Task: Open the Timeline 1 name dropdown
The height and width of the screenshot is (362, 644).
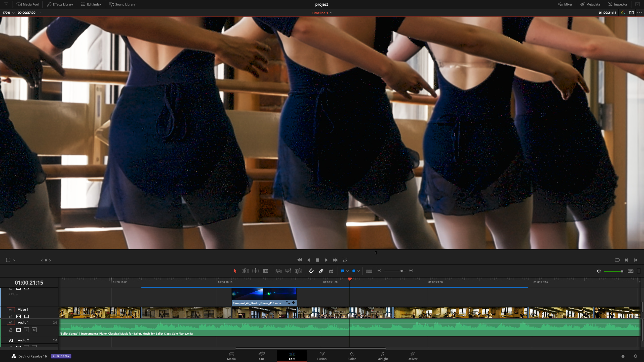Action: [x=322, y=13]
